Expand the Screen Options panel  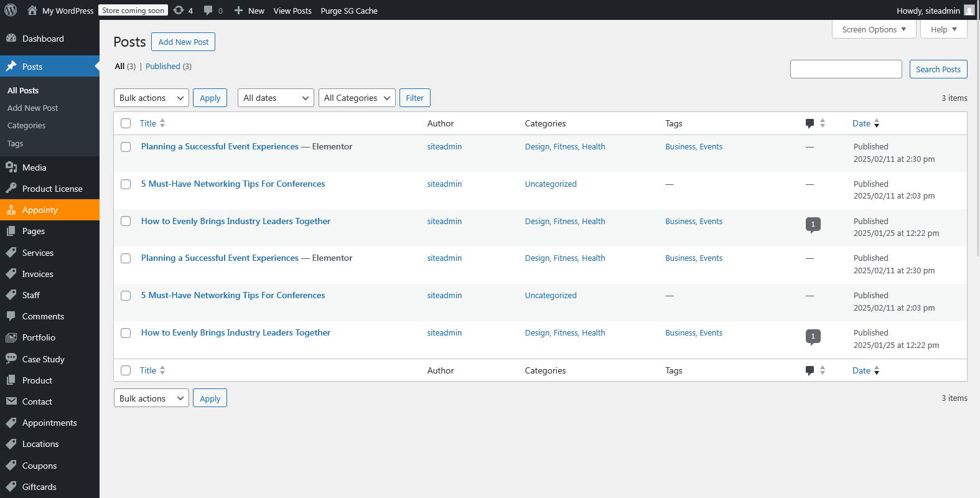tap(874, 29)
